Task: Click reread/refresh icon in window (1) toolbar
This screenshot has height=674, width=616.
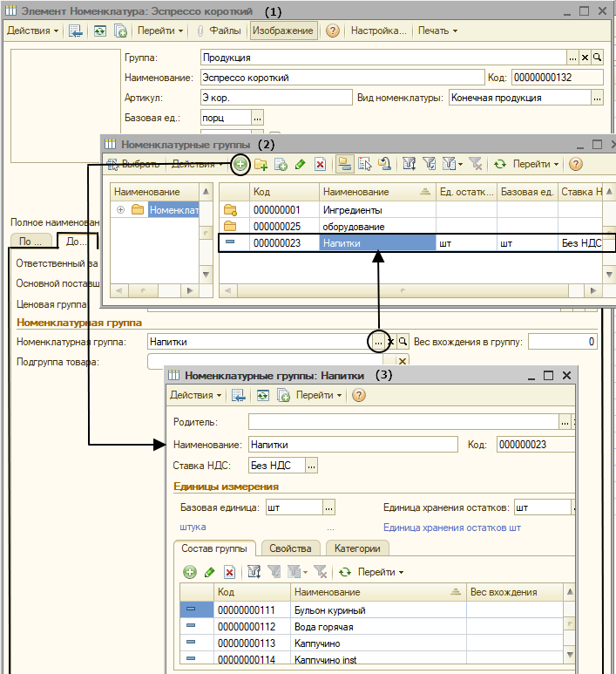Action: pos(99,31)
